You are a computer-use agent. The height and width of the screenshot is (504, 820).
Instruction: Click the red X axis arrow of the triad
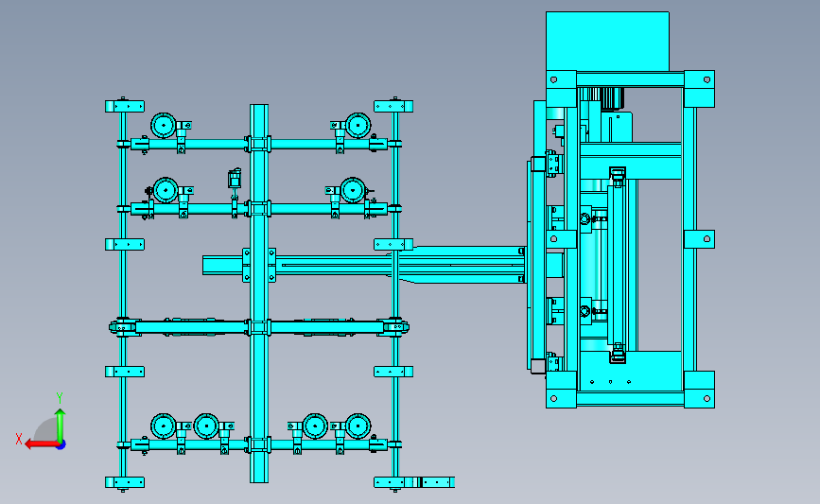(x=41, y=444)
